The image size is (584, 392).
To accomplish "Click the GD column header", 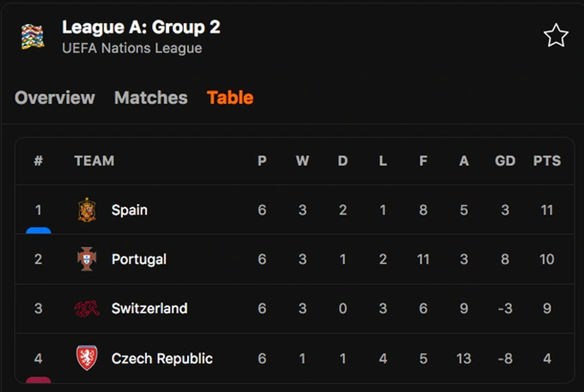I will coord(505,161).
